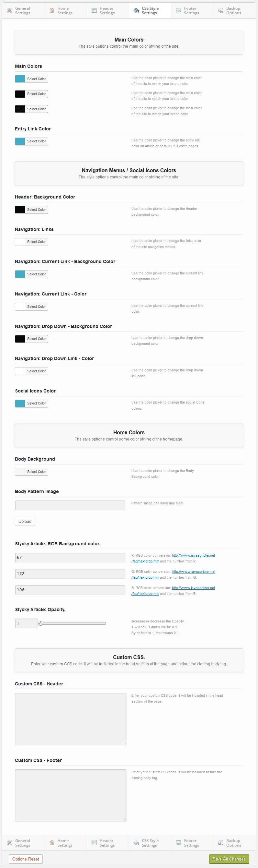
Task: Click the Backup Options icon at top
Action: (x=221, y=10)
